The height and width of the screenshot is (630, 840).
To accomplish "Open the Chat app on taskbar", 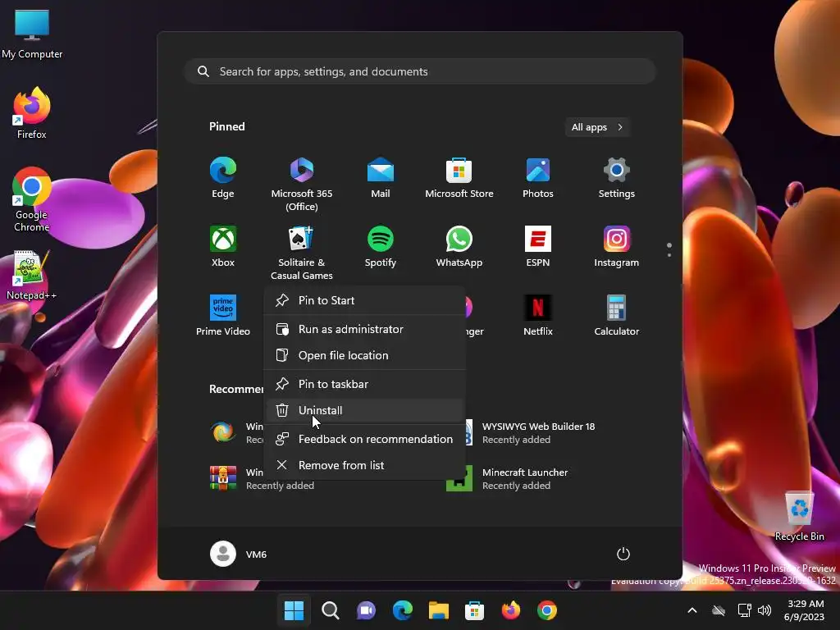I will pos(366,610).
